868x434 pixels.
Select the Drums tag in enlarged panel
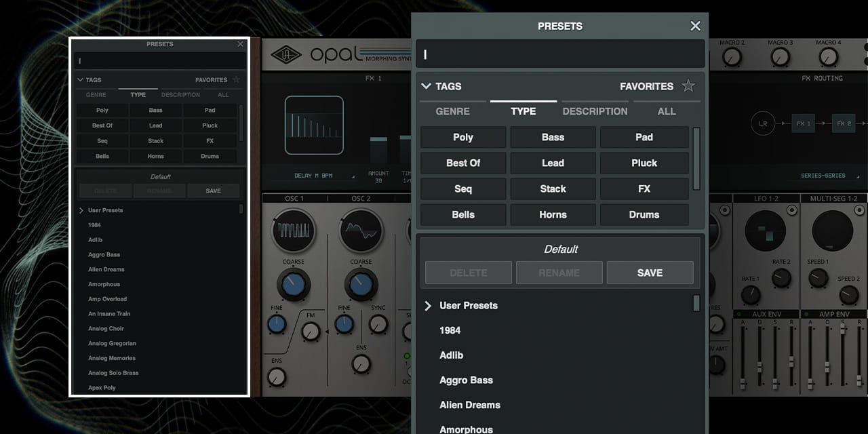pyautogui.click(x=644, y=214)
